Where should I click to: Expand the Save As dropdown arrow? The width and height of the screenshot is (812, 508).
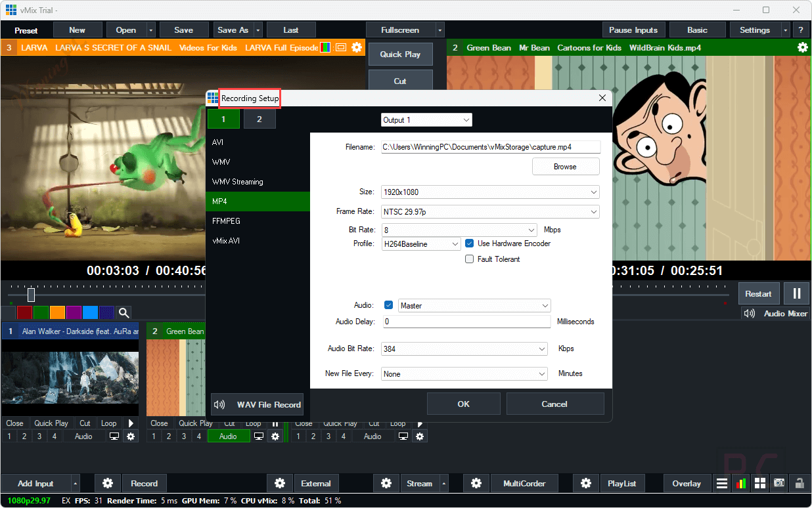[258, 30]
